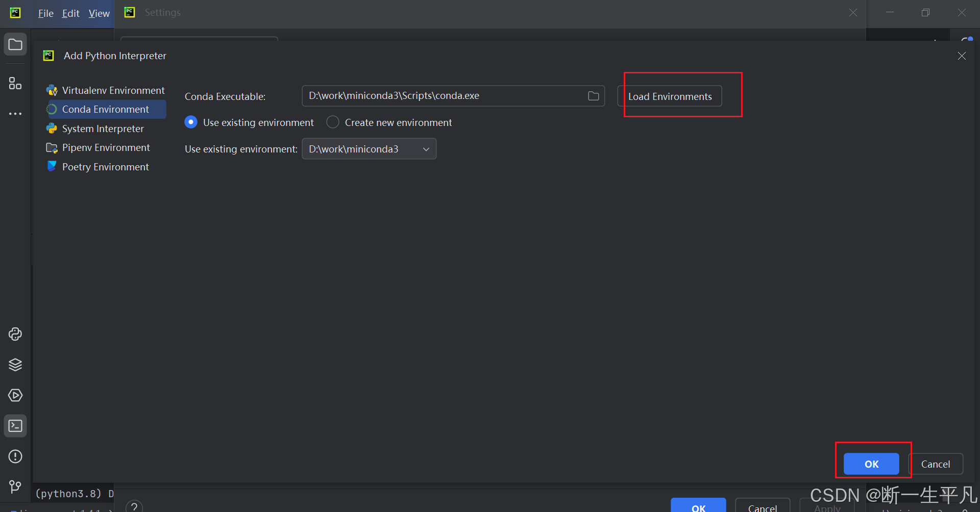980x512 pixels.
Task: Open the File menu
Action: pyautogui.click(x=45, y=13)
